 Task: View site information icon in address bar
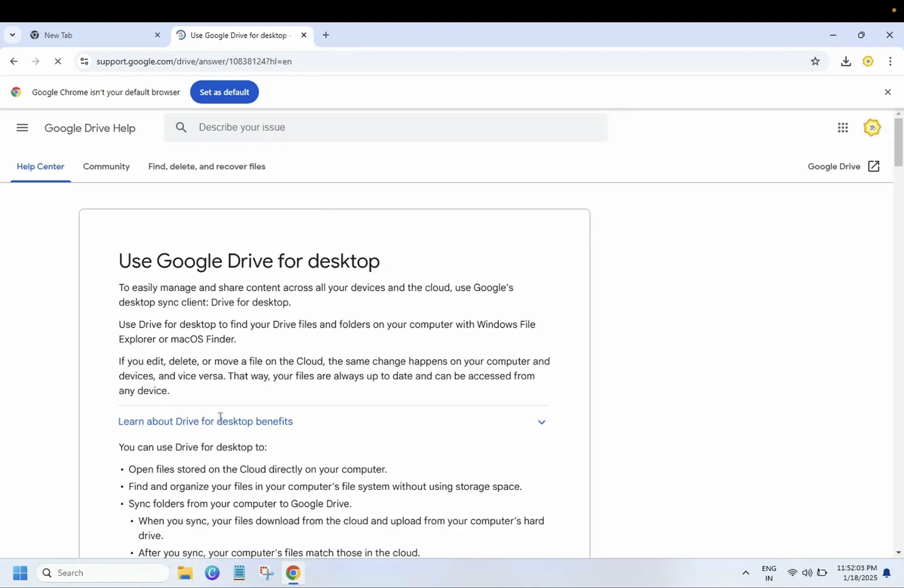coord(84,62)
